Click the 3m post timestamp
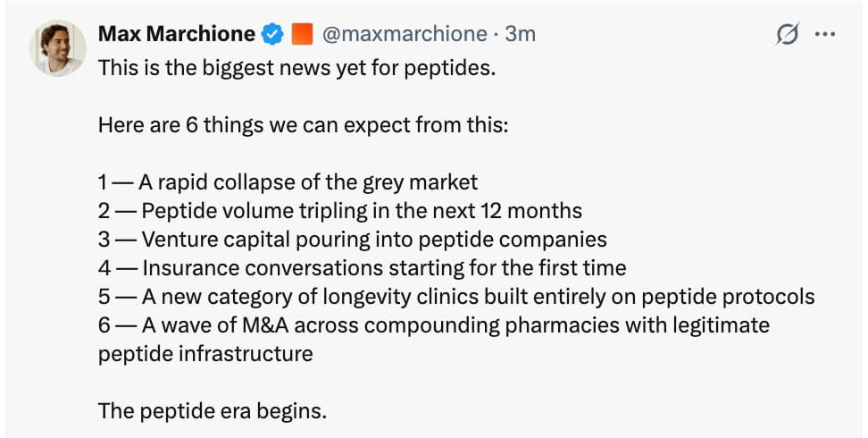The height and width of the screenshot is (438, 868). point(521,35)
